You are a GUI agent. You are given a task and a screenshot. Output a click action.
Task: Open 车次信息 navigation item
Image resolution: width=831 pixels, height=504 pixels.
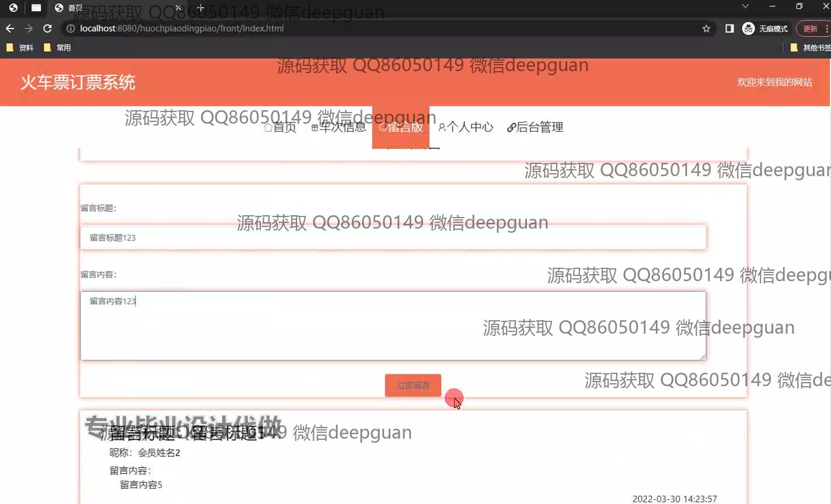pos(338,127)
